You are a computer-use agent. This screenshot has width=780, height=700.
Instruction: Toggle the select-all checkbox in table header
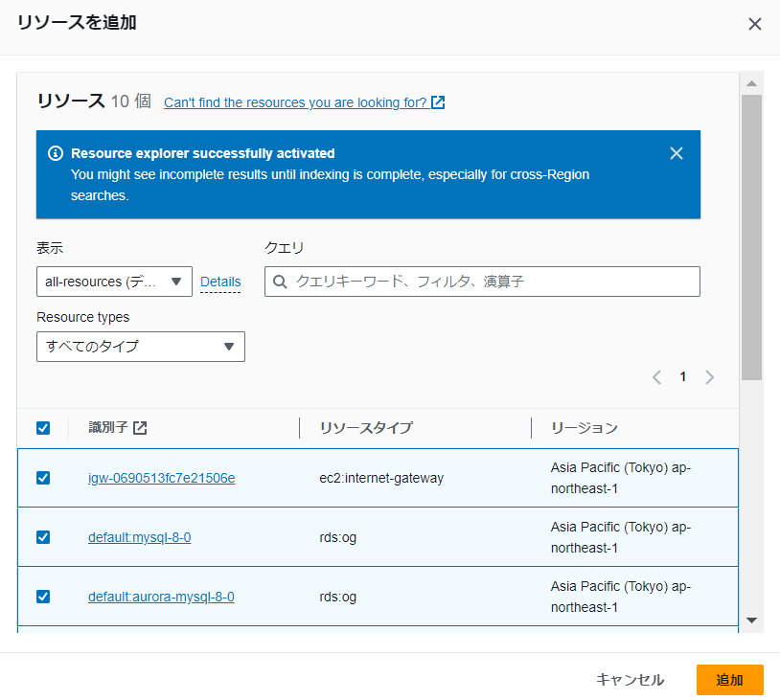(x=42, y=428)
